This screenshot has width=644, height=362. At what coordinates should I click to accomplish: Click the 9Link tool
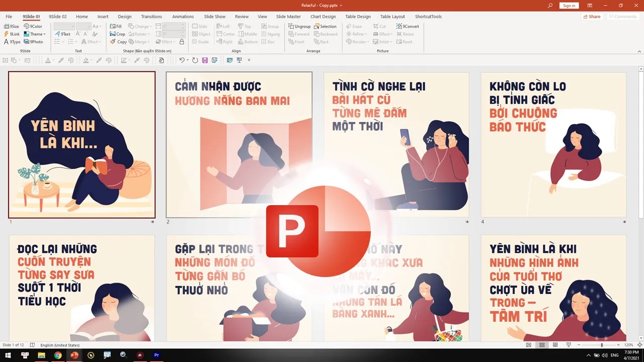coord(11,34)
